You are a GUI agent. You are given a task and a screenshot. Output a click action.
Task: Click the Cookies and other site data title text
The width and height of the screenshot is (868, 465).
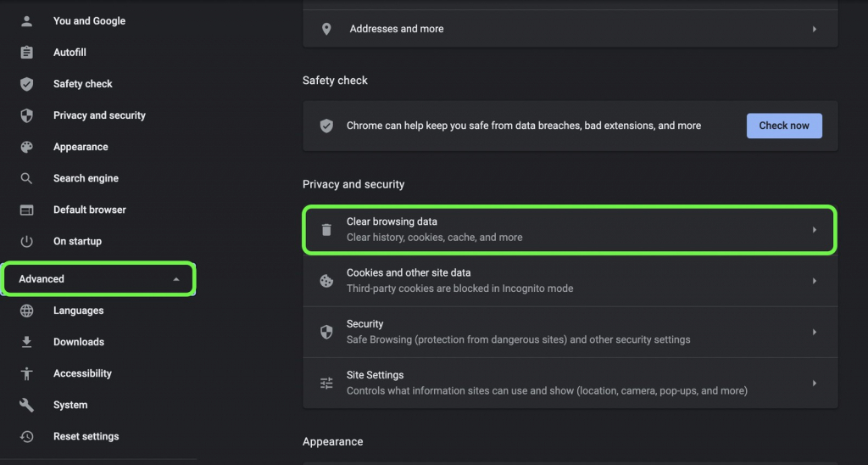click(409, 272)
